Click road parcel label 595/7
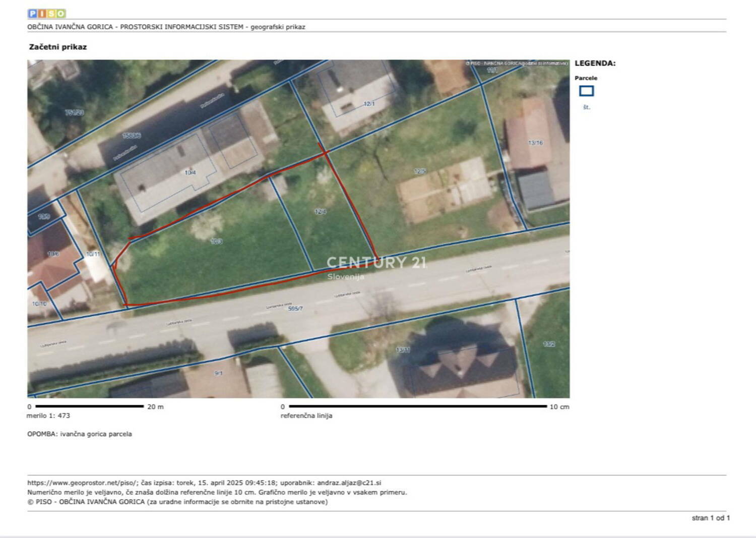 295,309
